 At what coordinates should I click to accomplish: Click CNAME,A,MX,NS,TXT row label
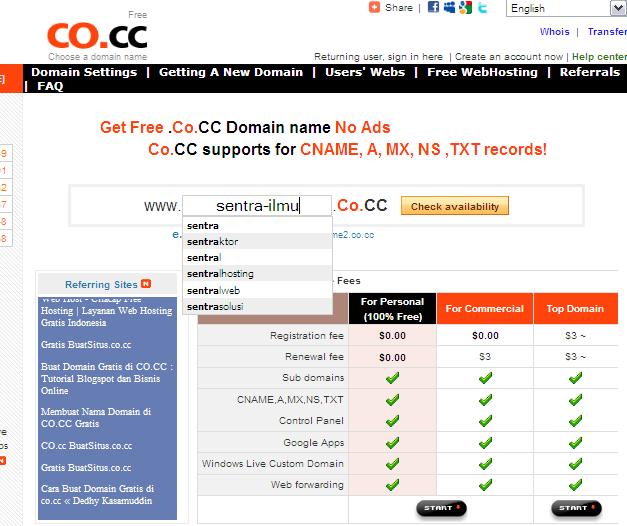[x=290, y=399]
